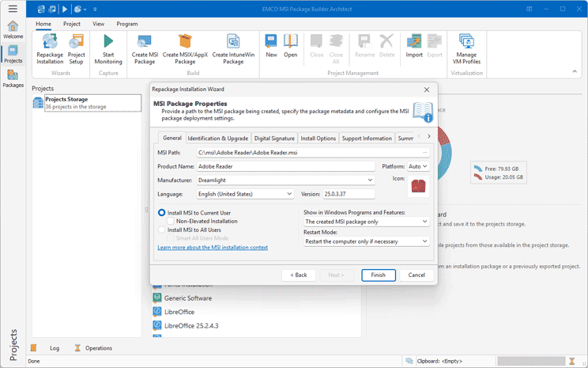The height and width of the screenshot is (368, 588).
Task: Expand the Platform dropdown
Action: 417,166
